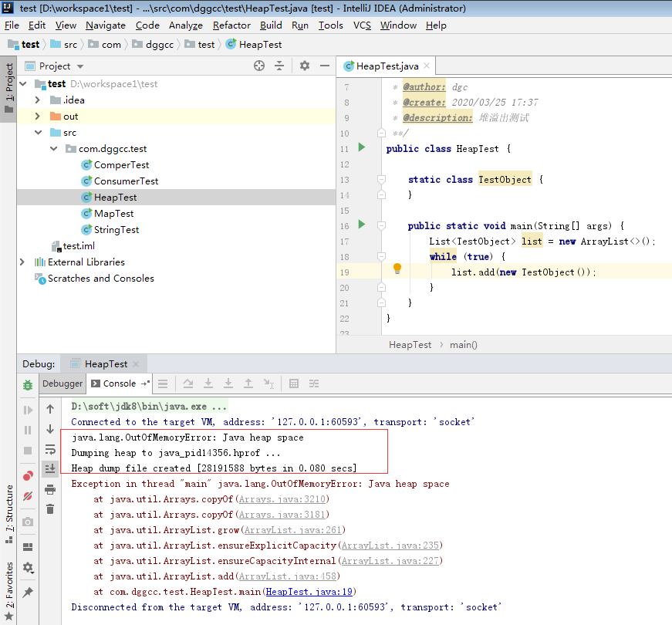Click the Step Out debug icon
The width and height of the screenshot is (672, 625).
(x=248, y=383)
